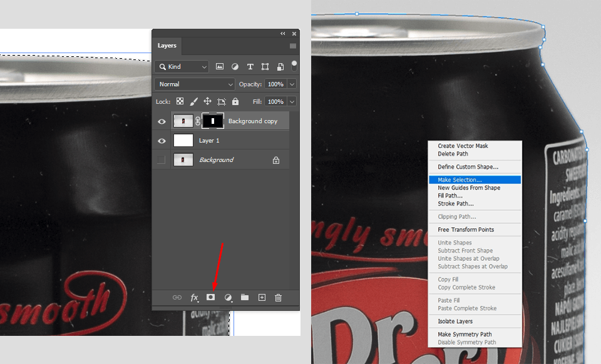Open the Kind filter dropdown
Screen dimensions: 601x364
pyautogui.click(x=182, y=66)
